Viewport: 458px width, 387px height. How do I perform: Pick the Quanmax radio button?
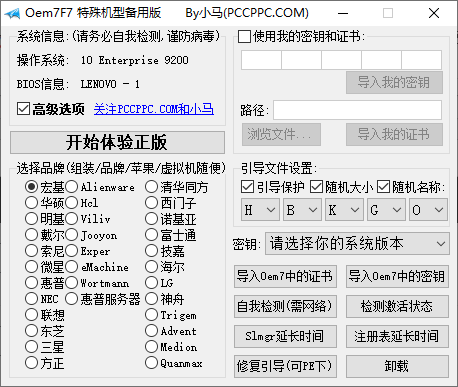pyautogui.click(x=151, y=363)
